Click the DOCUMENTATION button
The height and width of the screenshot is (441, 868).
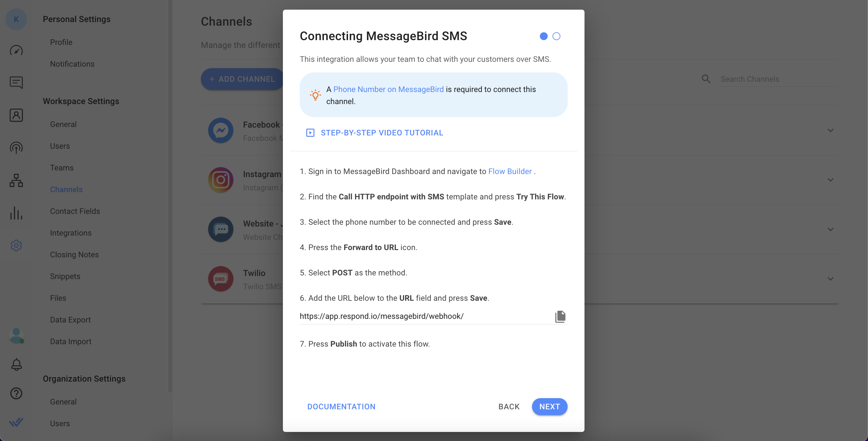(x=341, y=406)
